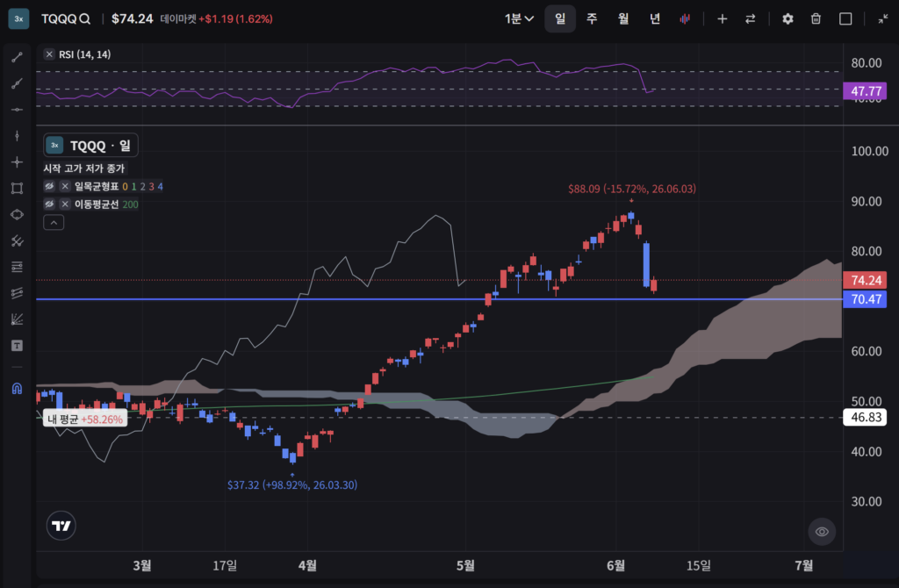Select the Fibonacci channel tool
The height and width of the screenshot is (588, 899).
(x=18, y=293)
